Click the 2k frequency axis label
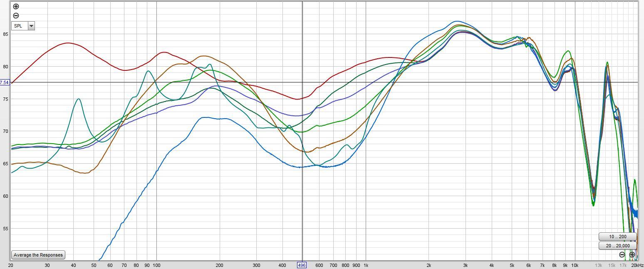644x269 pixels. [429, 265]
